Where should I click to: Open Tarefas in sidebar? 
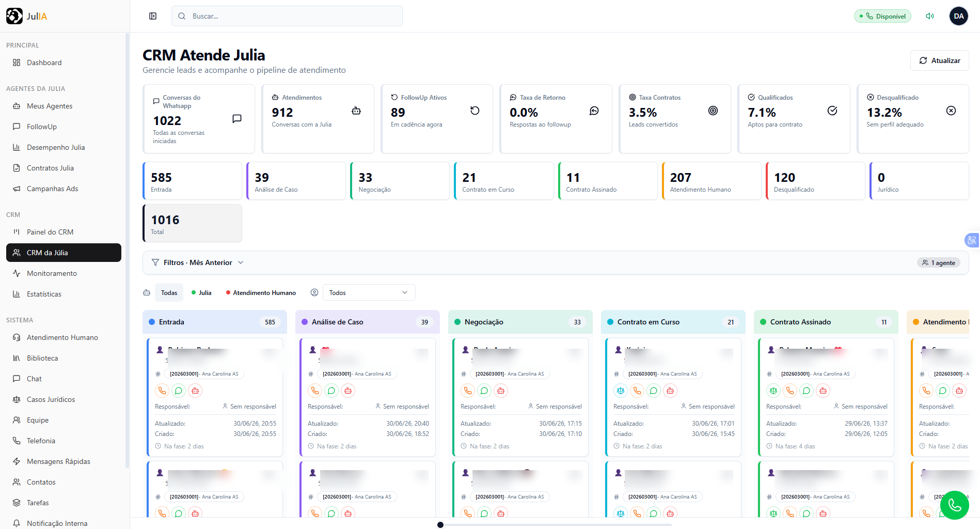point(64,503)
